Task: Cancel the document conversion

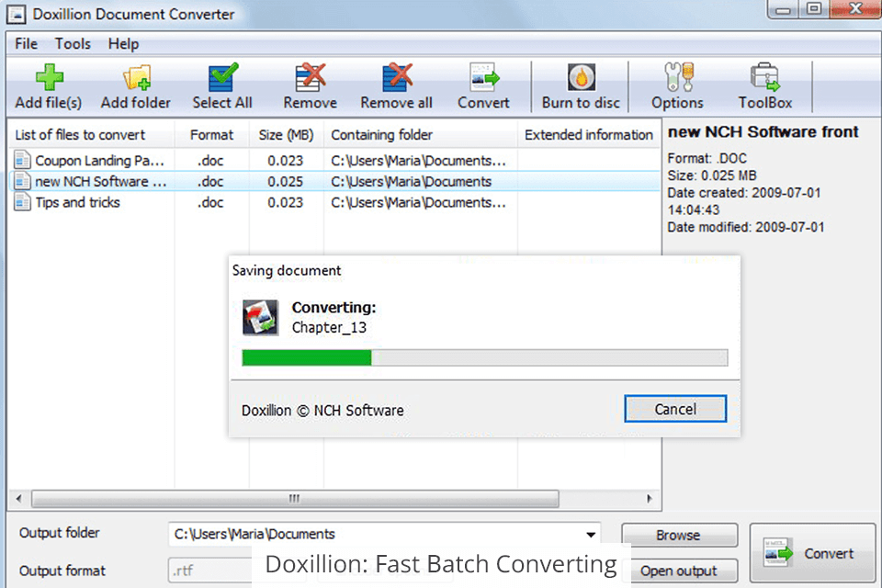Action: [675, 409]
